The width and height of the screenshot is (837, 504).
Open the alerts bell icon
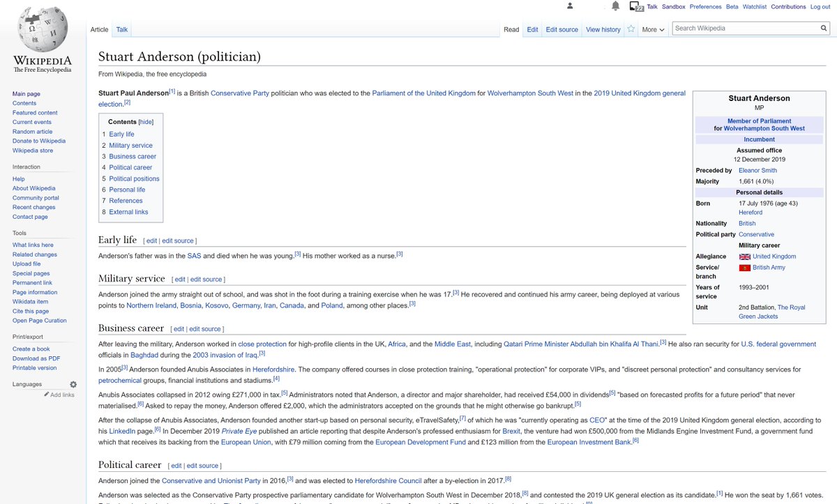click(x=615, y=6)
